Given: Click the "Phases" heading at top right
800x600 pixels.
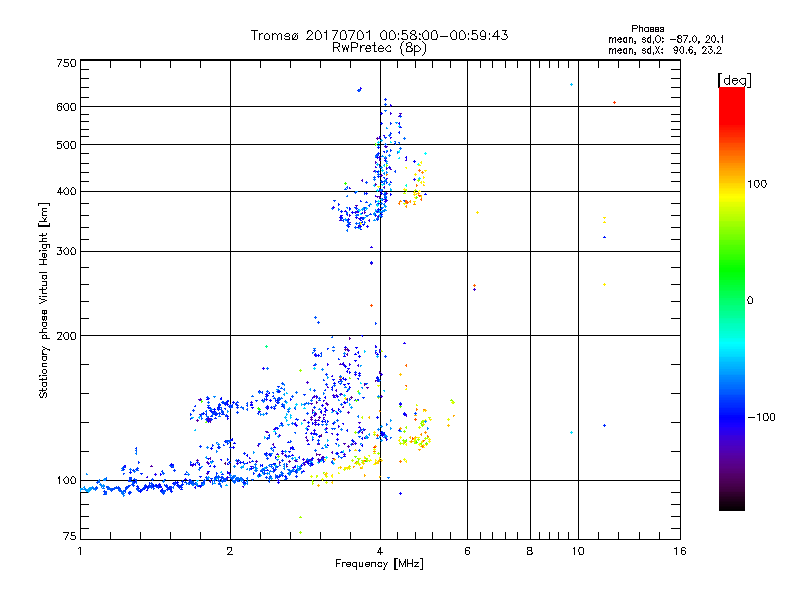Looking at the screenshot, I should 647,29.
